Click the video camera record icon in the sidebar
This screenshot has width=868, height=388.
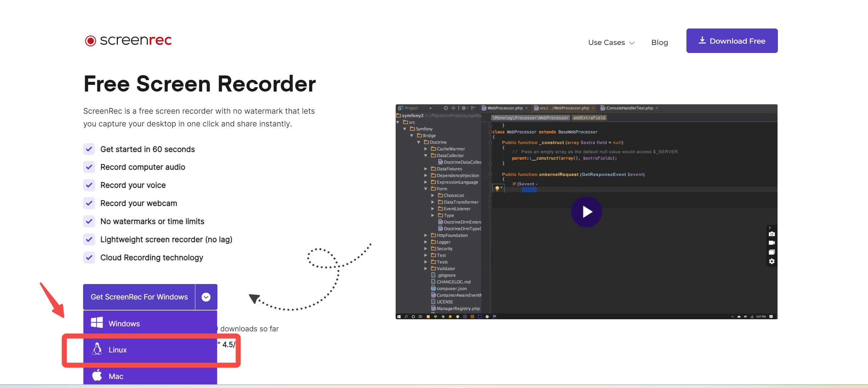point(772,243)
